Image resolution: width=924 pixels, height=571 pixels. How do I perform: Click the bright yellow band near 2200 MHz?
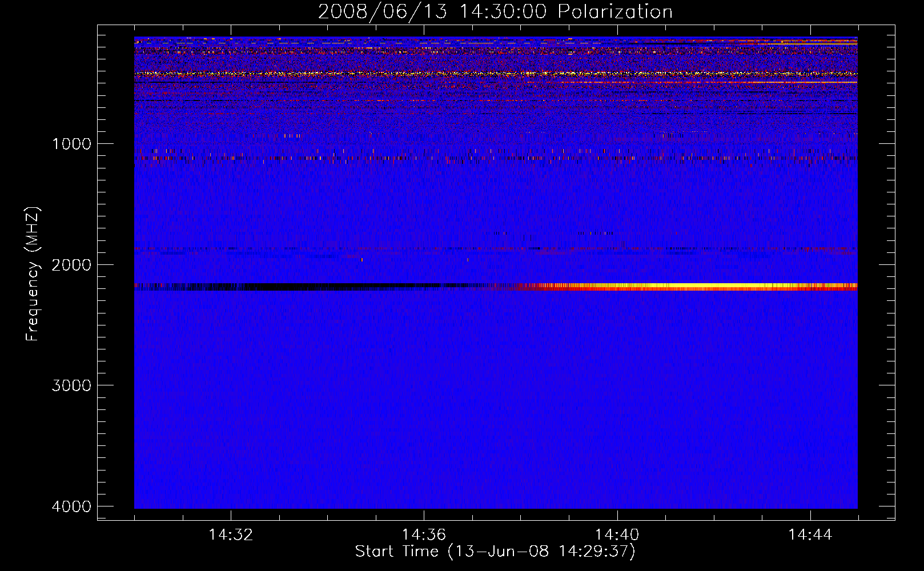(697, 286)
